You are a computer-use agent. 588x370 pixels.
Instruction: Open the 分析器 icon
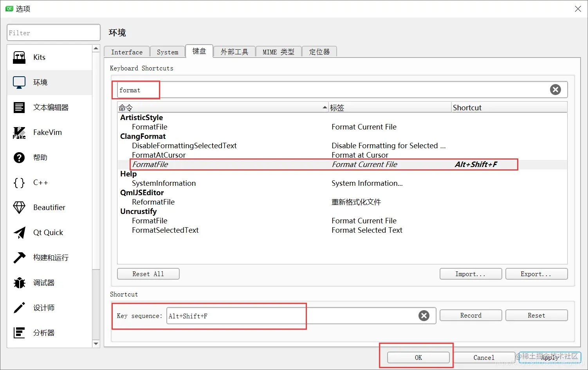(19, 333)
